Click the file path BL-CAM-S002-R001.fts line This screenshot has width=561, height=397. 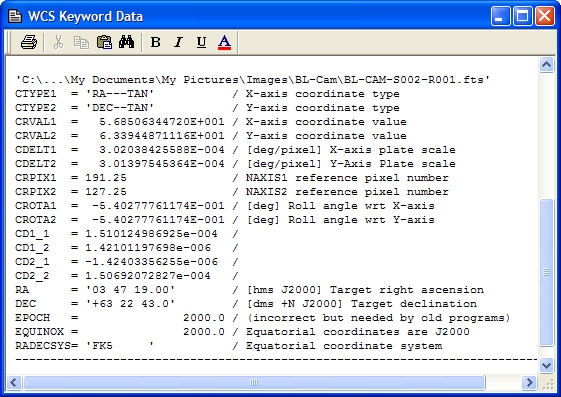(253, 79)
